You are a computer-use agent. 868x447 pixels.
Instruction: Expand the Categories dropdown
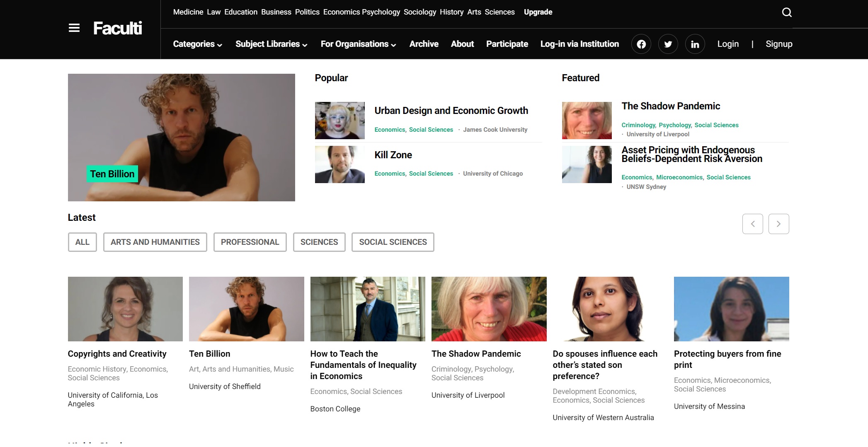pos(197,44)
